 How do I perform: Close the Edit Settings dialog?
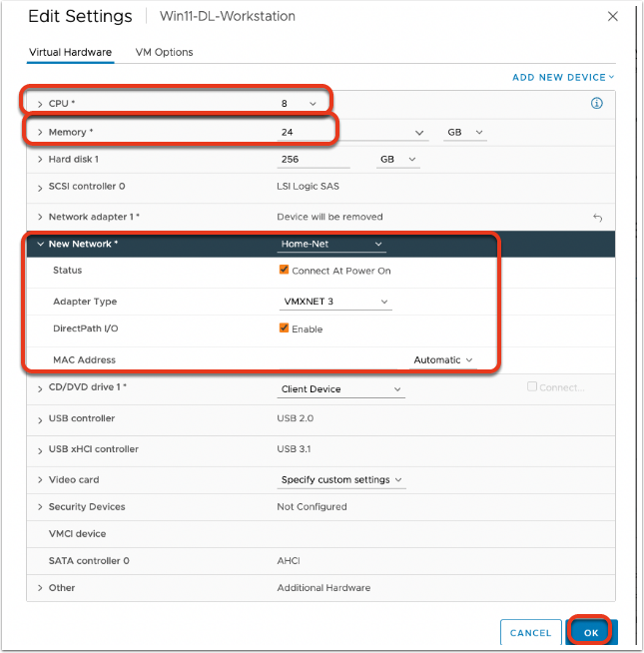tap(612, 16)
